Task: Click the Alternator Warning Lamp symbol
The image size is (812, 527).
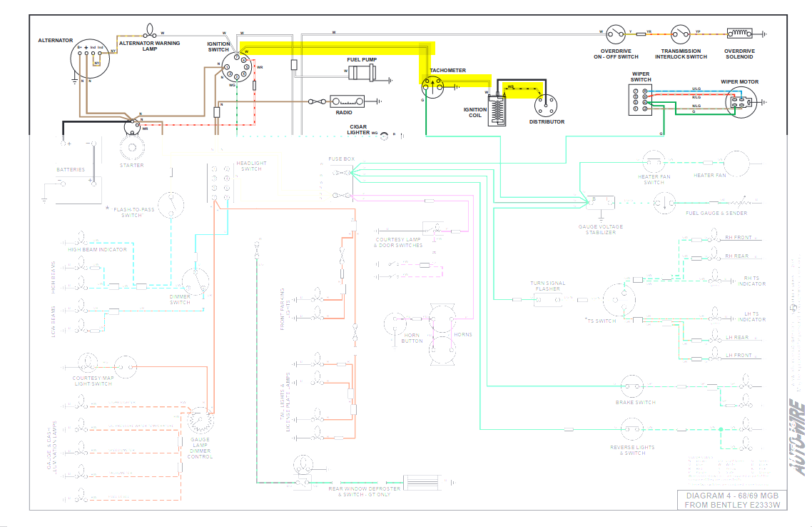Action: pos(150,30)
